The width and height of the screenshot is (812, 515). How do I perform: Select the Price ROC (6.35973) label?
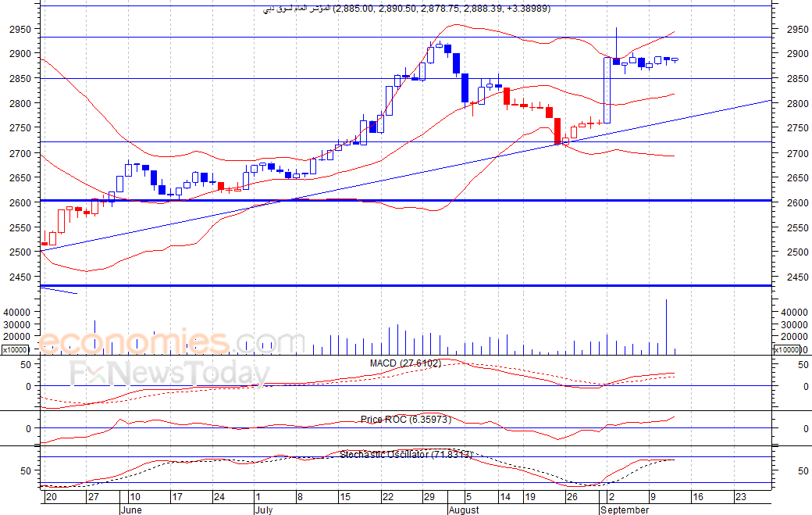pos(406,419)
